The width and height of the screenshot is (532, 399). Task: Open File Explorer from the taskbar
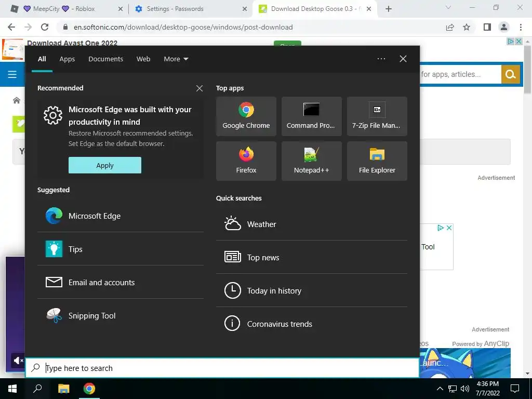[63, 389]
